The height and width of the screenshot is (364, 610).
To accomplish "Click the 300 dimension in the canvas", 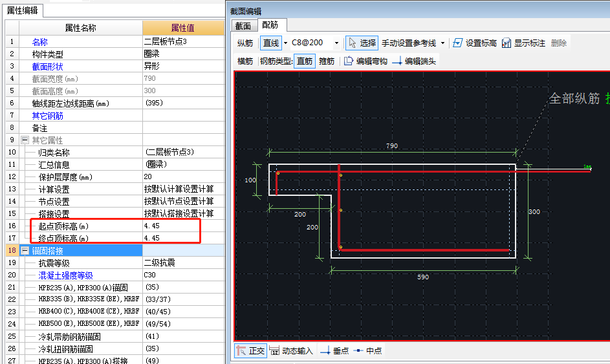I will [x=534, y=211].
